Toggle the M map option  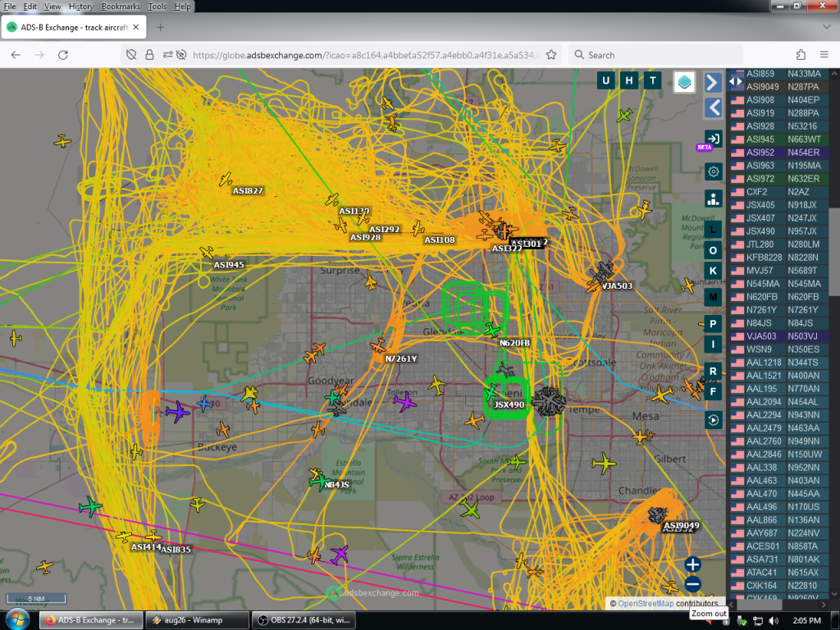point(713,297)
